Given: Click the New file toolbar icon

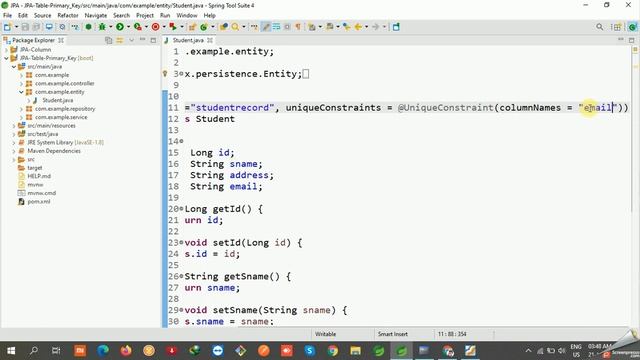Looking at the screenshot, I should click(7, 27).
